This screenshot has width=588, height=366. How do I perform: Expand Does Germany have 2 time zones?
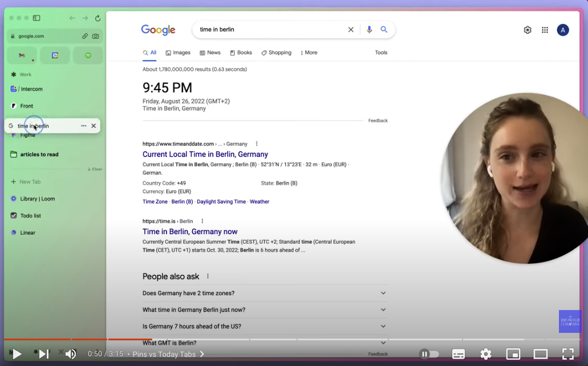click(x=265, y=293)
